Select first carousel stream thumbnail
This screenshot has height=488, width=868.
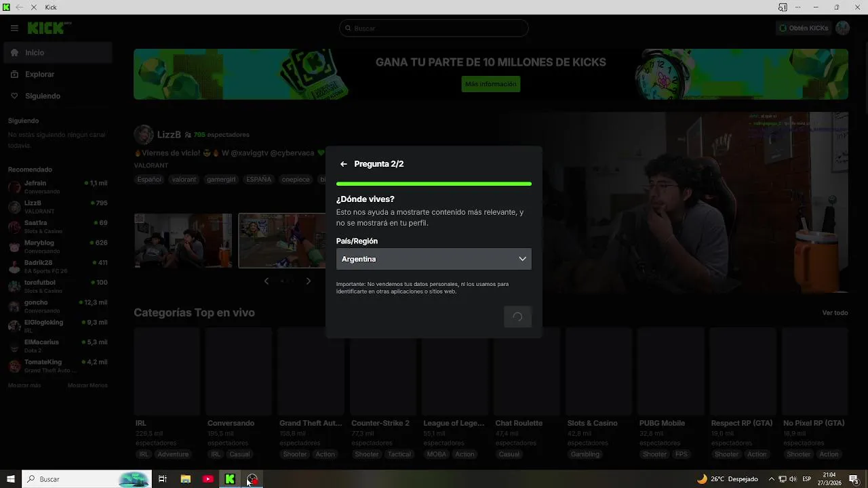point(183,241)
